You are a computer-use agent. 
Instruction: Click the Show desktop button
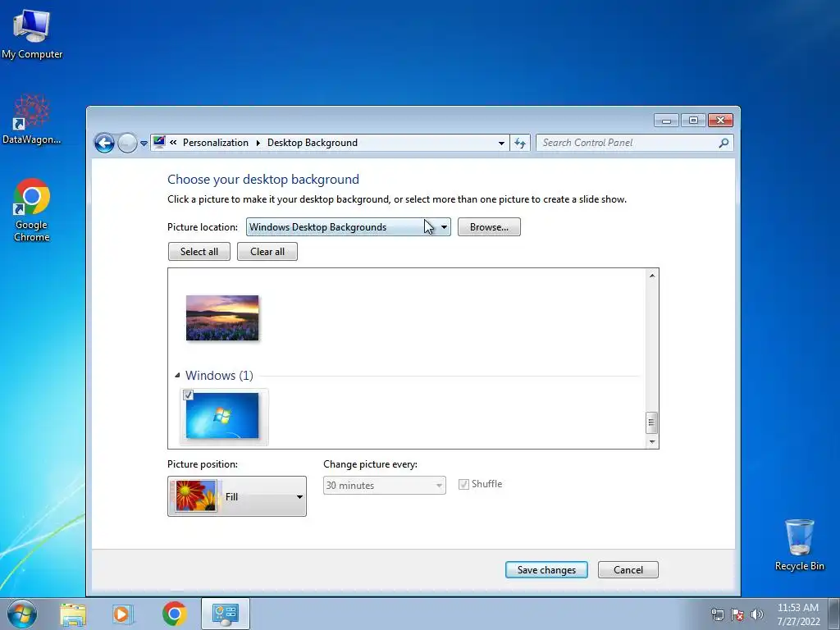(x=834, y=614)
